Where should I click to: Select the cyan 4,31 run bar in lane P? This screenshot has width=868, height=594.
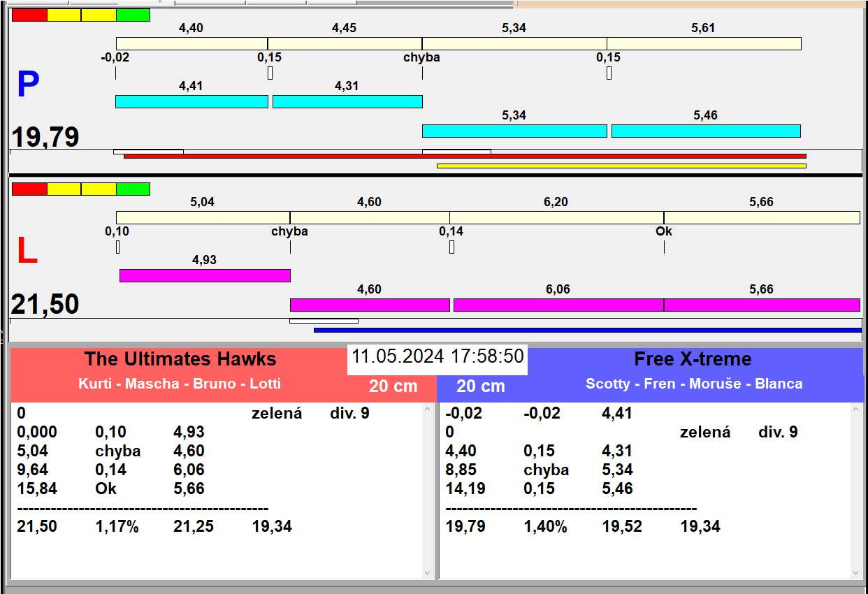(347, 101)
